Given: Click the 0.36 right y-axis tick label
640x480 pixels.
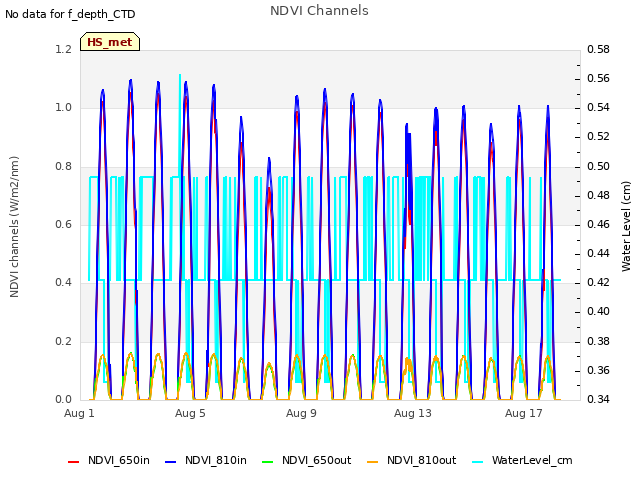Looking at the screenshot, I should tap(598, 371).
